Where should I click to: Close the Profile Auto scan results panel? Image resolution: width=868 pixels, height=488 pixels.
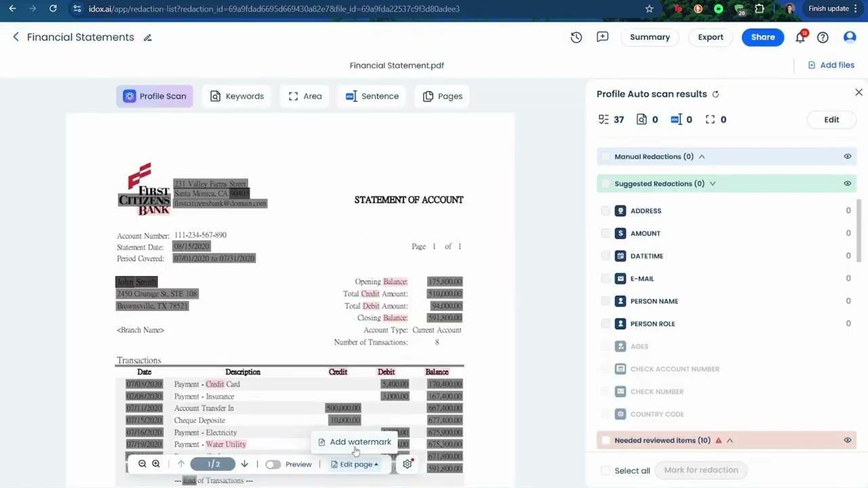[859, 92]
